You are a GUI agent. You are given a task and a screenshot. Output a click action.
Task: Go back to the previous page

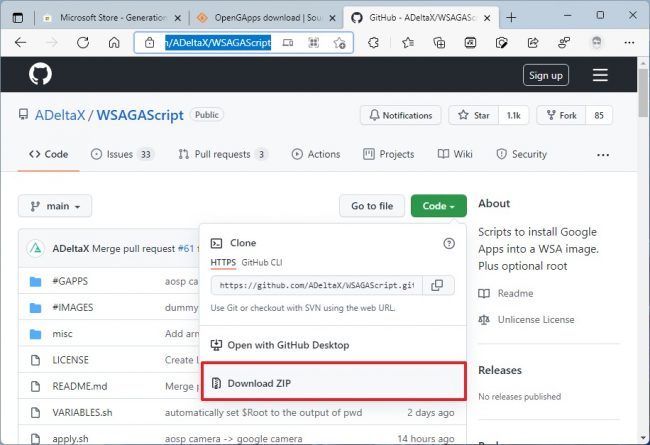(x=20, y=42)
